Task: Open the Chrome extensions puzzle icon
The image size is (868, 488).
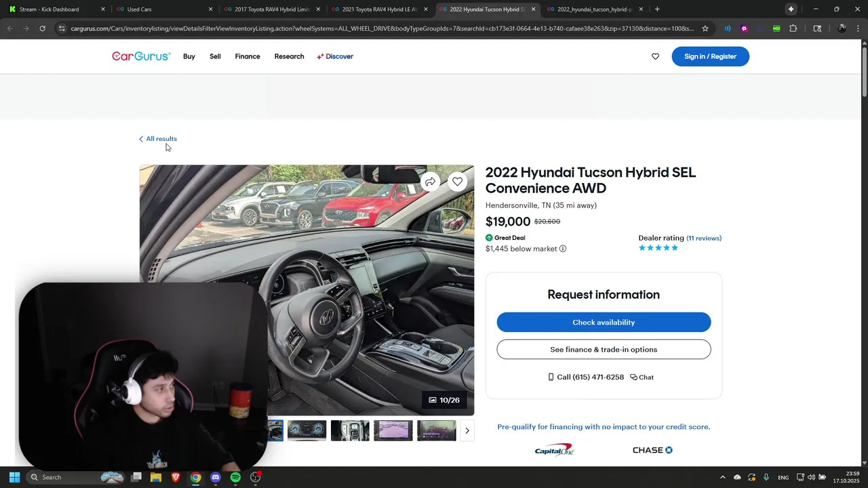Action: pyautogui.click(x=793, y=28)
